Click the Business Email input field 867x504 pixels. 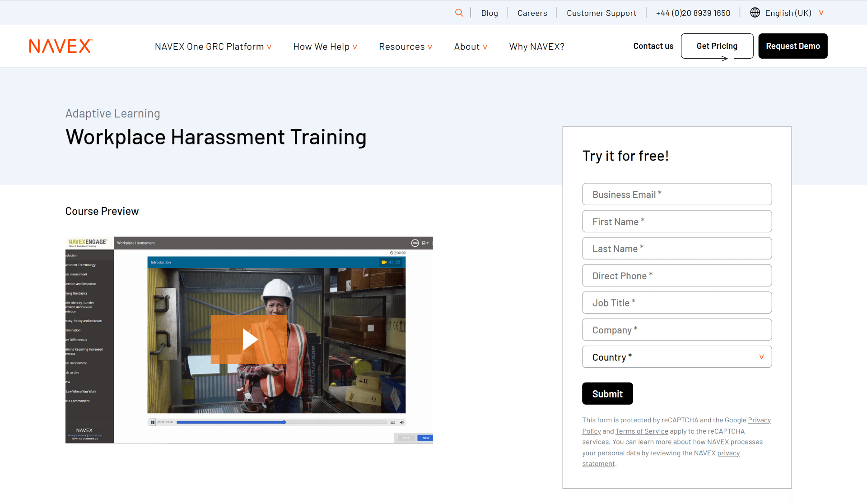(676, 194)
